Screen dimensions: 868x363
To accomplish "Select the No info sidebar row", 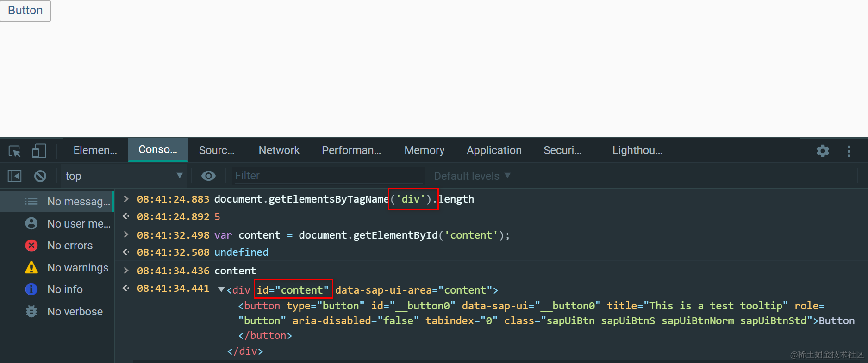I will 57,289.
